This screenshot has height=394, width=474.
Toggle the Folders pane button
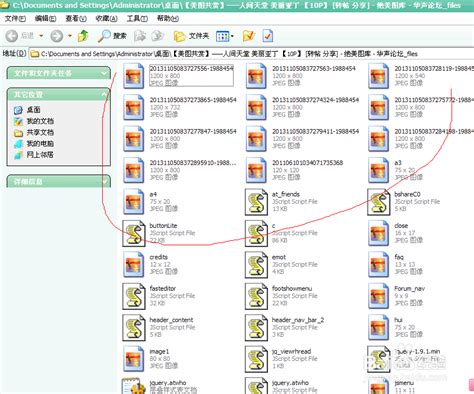click(x=191, y=36)
